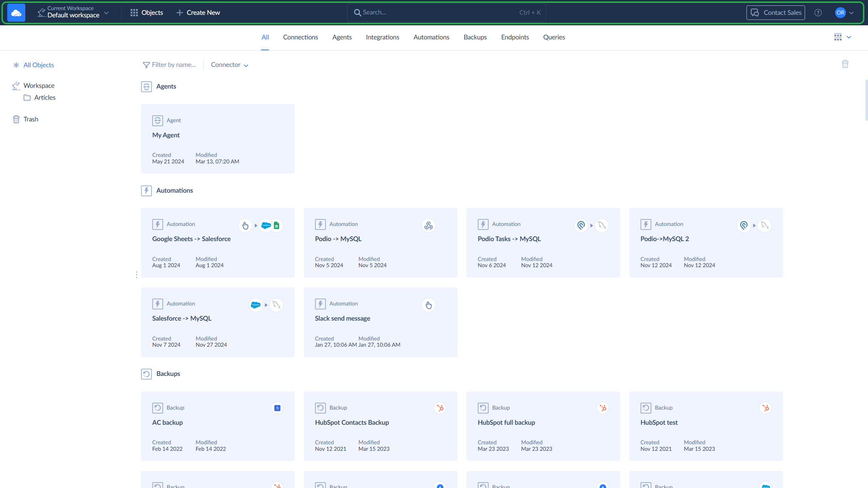Open HubSpot full backup card

(543, 426)
